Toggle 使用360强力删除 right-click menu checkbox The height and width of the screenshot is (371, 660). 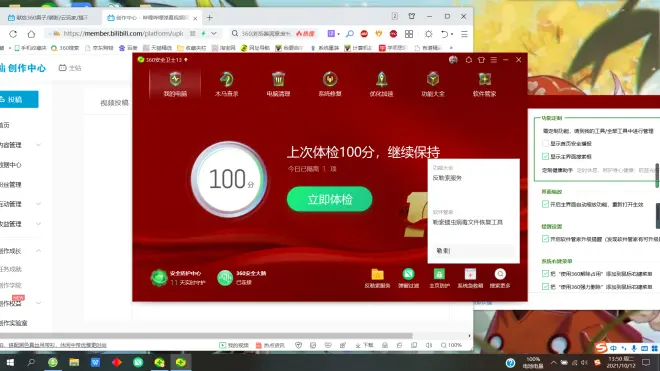pyautogui.click(x=546, y=286)
